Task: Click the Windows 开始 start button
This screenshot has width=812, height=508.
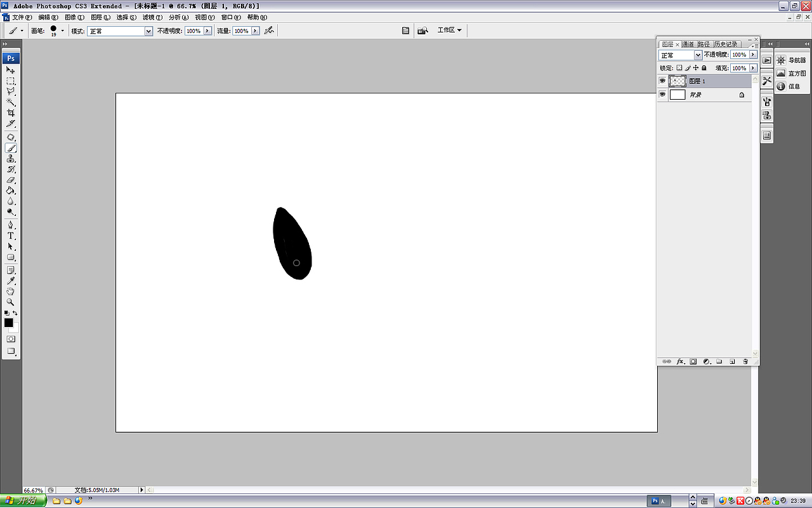Action: pyautogui.click(x=23, y=500)
